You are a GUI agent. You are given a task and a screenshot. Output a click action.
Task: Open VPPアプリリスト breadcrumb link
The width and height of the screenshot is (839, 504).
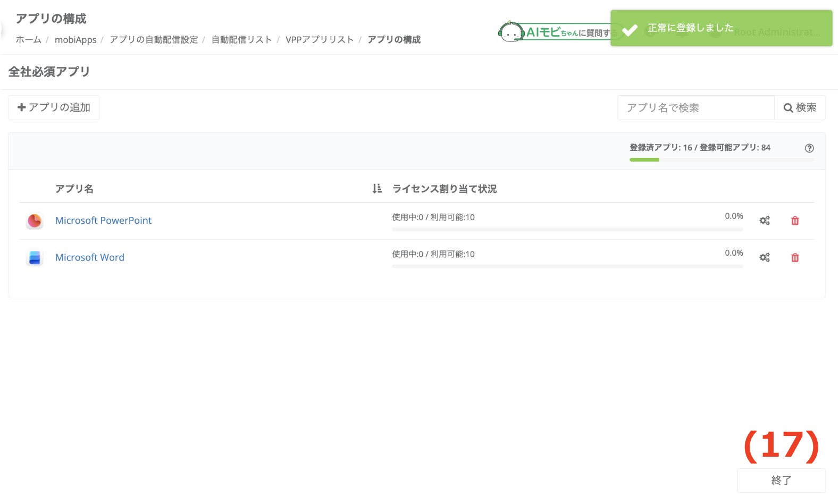click(320, 39)
